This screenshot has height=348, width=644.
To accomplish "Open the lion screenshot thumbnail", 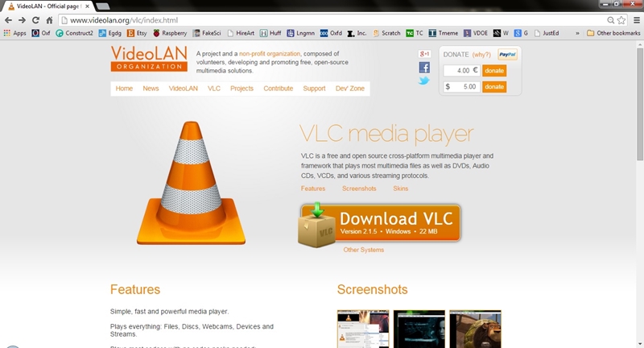I will tap(475, 329).
